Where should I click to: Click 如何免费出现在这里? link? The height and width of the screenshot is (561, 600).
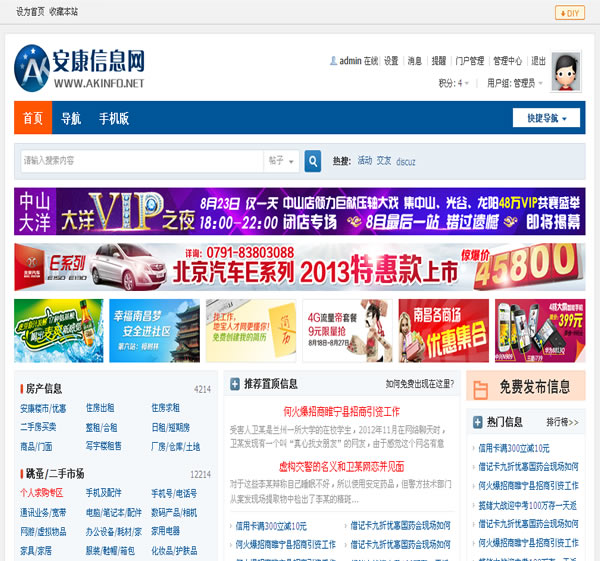pyautogui.click(x=420, y=384)
